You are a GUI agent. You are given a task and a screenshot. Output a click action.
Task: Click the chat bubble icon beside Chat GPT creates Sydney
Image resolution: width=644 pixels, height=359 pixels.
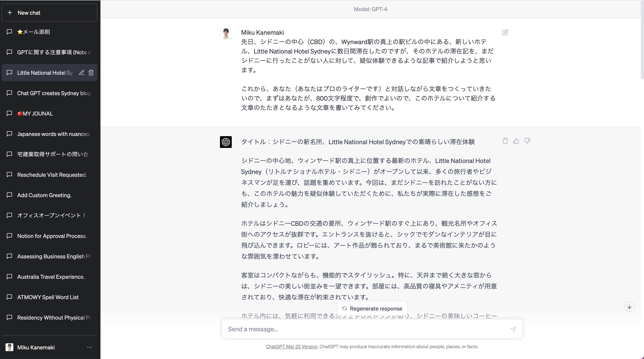9,93
